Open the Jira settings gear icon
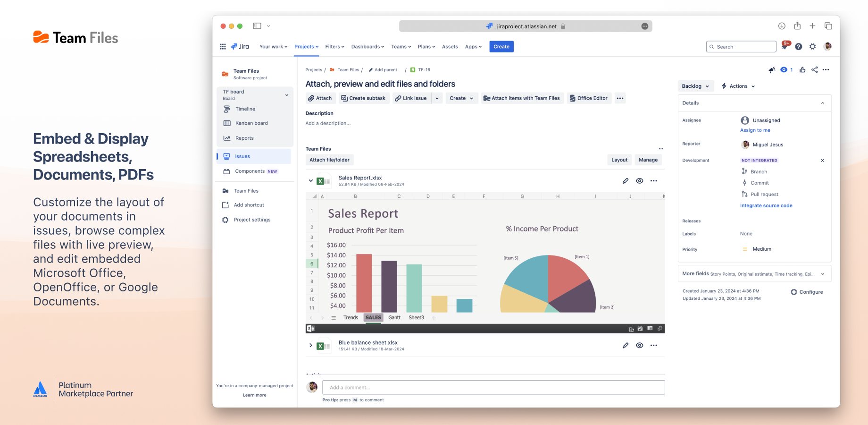The image size is (868, 425). pos(812,46)
